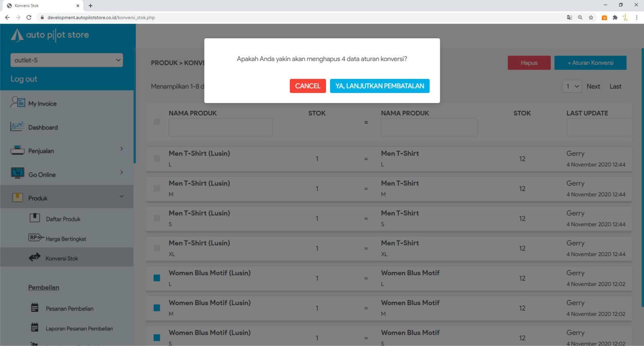Click the Pesanan Pembelian calendar icon
The image size is (644, 346).
coord(35,308)
